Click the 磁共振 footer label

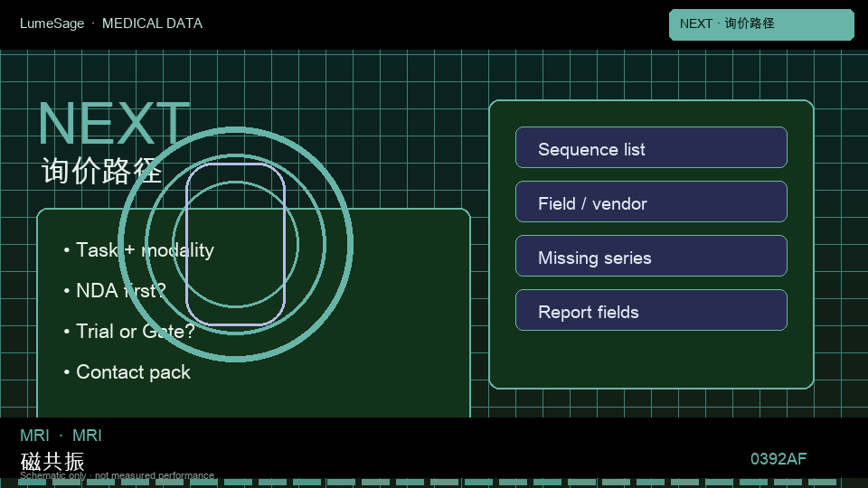point(52,462)
